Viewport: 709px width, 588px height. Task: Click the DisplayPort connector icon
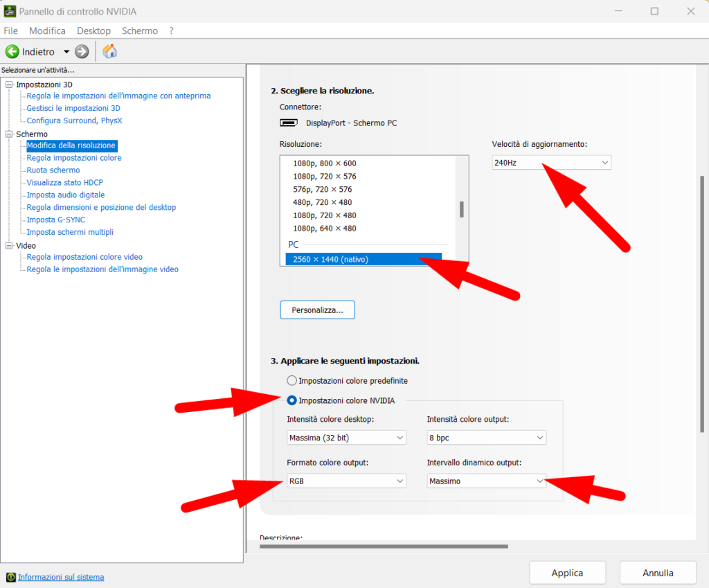289,123
